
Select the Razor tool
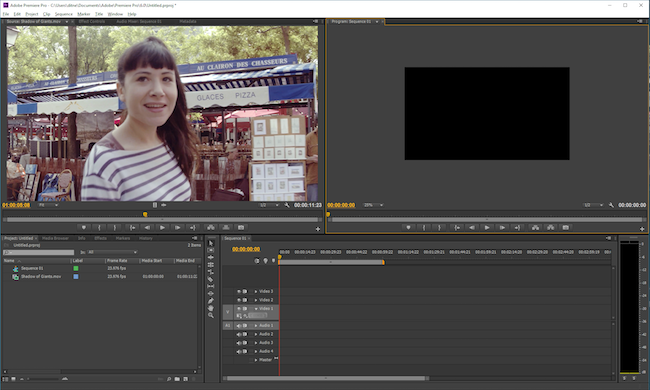coord(211,279)
